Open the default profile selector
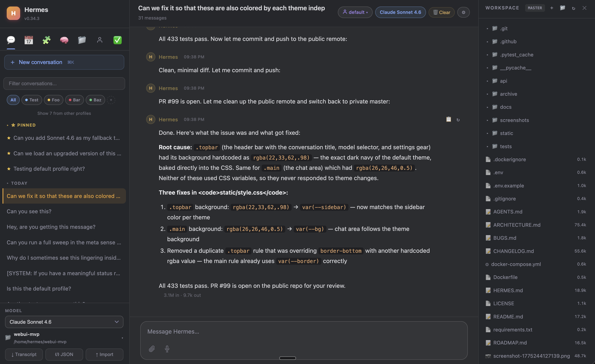This screenshot has height=364, width=595. pos(355,12)
